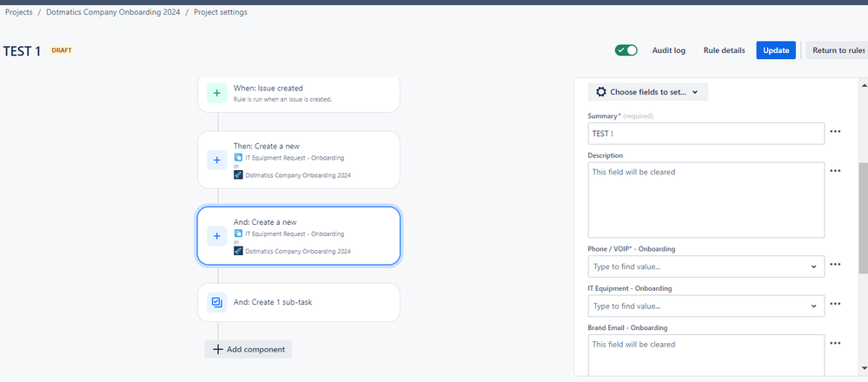
Task: Open more options next to Brand Email field
Action: point(835,343)
